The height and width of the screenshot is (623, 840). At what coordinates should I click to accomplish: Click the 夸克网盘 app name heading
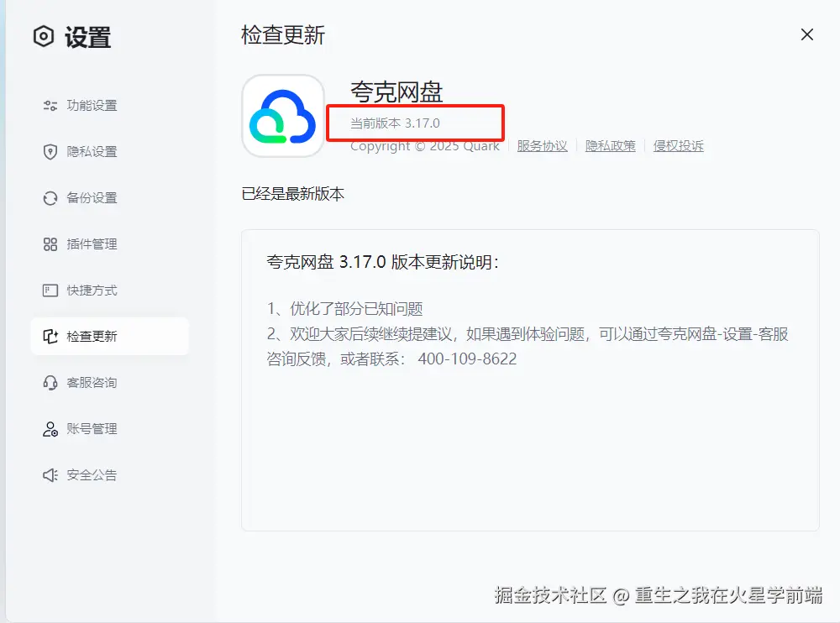pos(396,92)
